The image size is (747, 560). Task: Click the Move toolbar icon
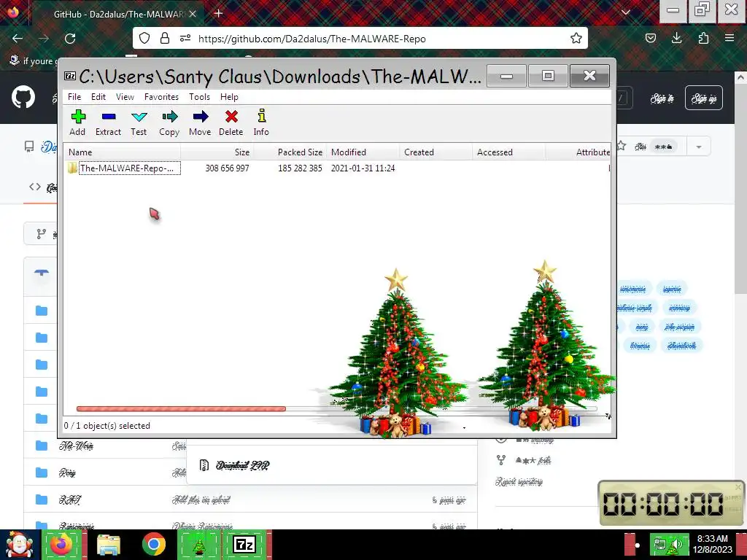pyautogui.click(x=200, y=117)
